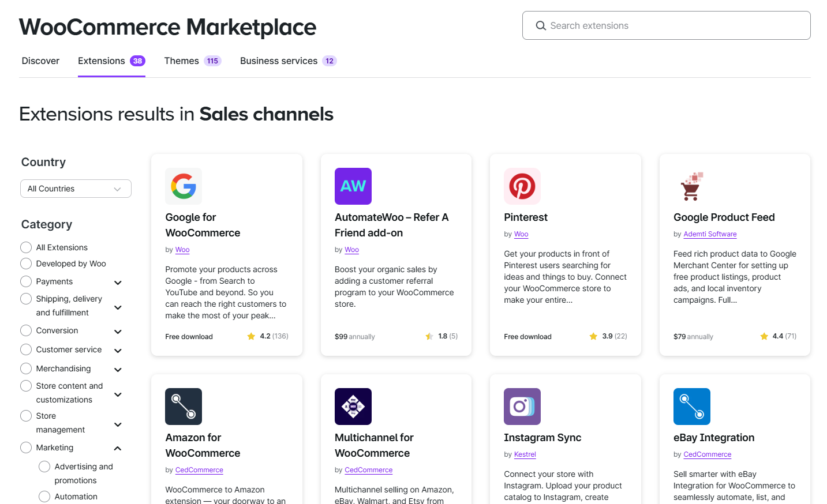Expand the Conversion category chevron
The height and width of the screenshot is (504, 827).
click(x=118, y=332)
